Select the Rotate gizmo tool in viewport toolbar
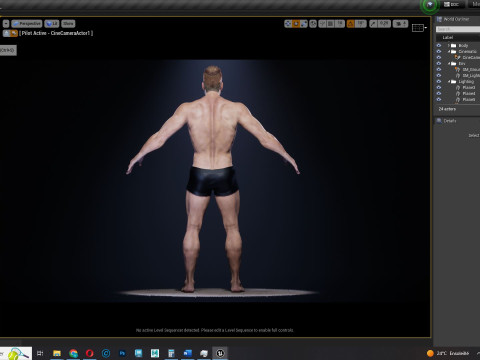 [296, 24]
